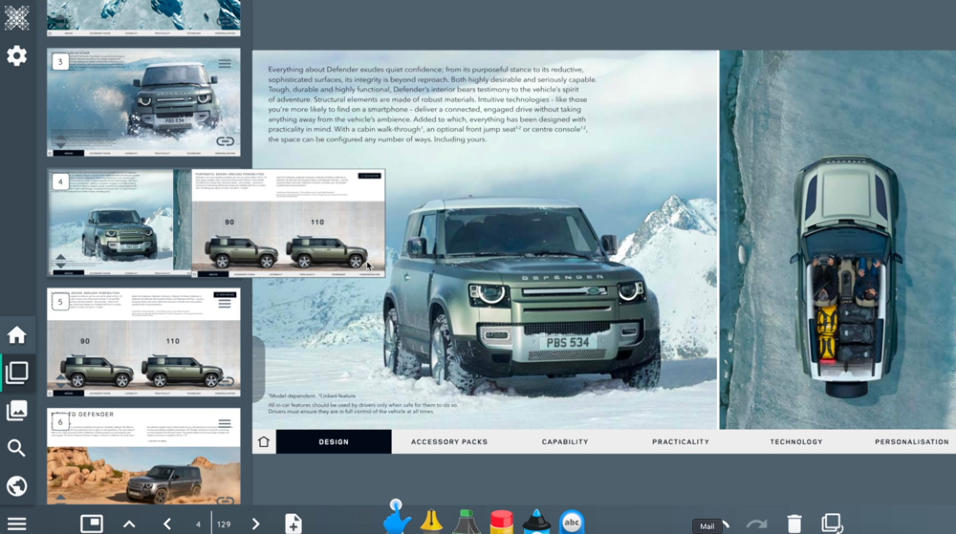956x534 pixels.
Task: Select the CAPABILITY tab
Action: click(x=565, y=442)
